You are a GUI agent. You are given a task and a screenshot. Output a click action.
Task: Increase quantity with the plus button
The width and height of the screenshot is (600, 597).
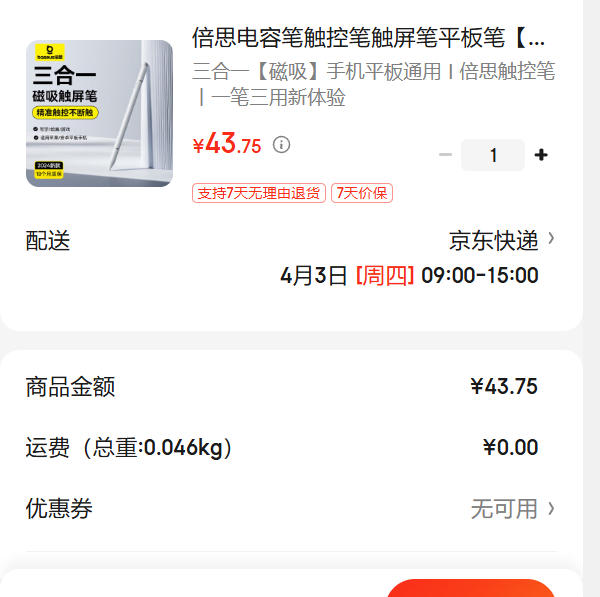[541, 155]
